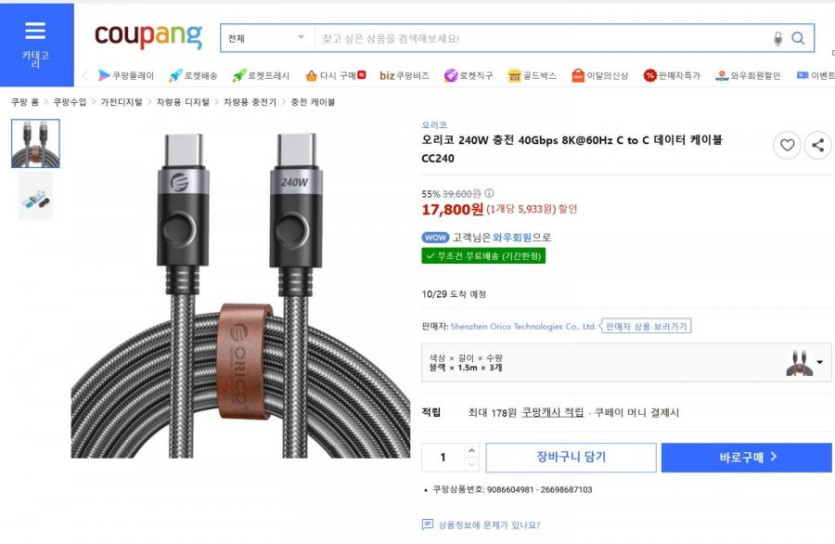Click the share icon

coord(817,145)
